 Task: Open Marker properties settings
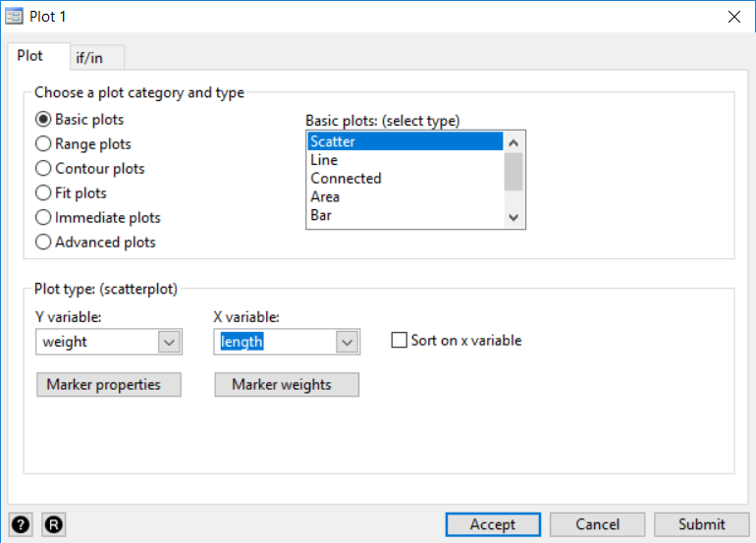click(108, 385)
